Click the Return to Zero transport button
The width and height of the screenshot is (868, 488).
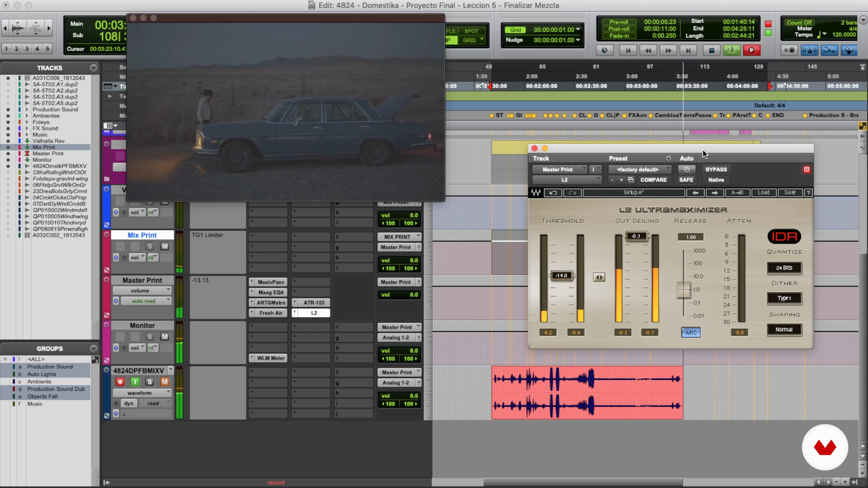click(628, 51)
